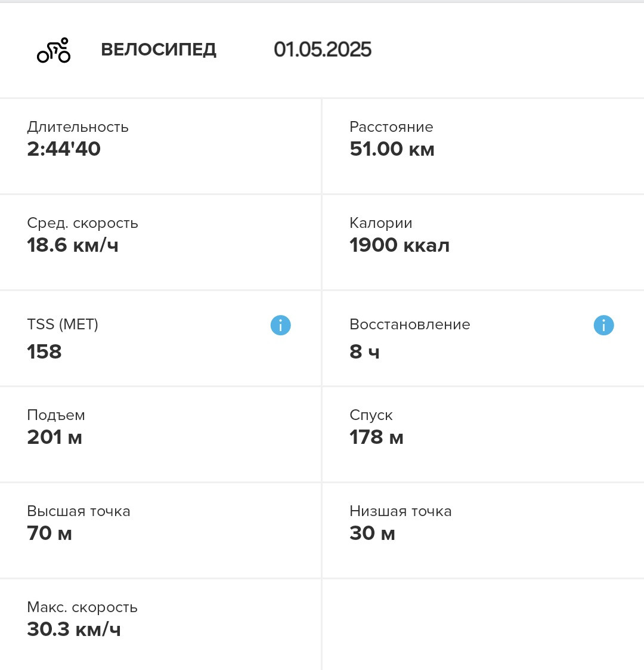Tap the cycling activity icon

tap(54, 50)
